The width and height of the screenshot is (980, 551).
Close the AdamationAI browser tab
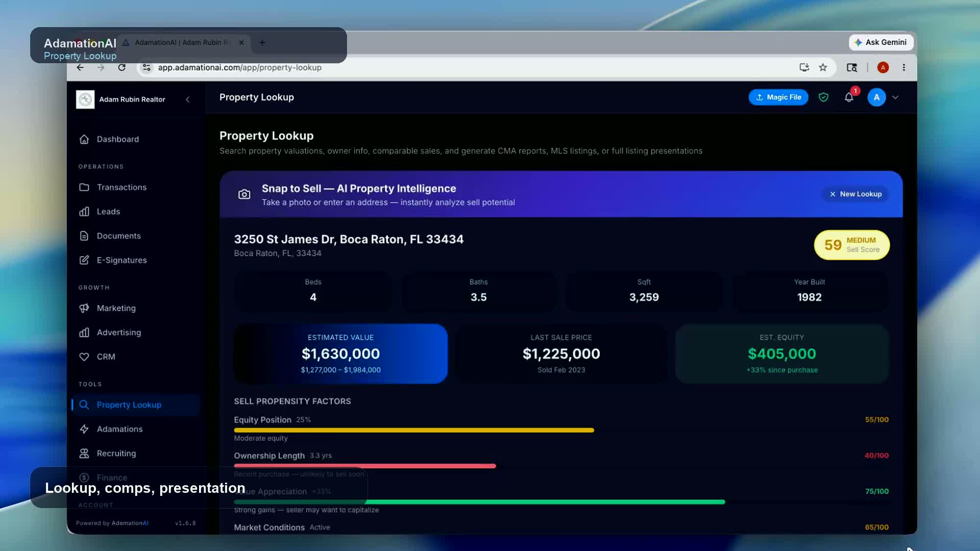coord(241,42)
